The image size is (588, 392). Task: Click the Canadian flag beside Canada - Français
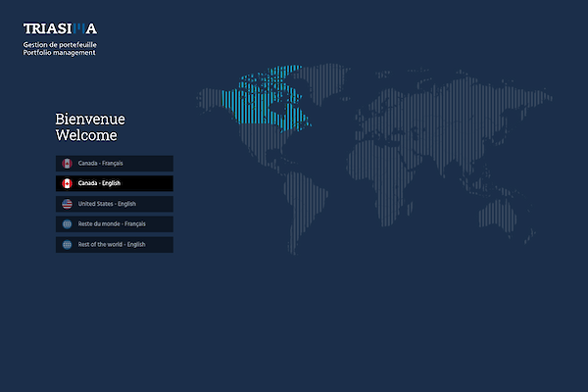68,164
